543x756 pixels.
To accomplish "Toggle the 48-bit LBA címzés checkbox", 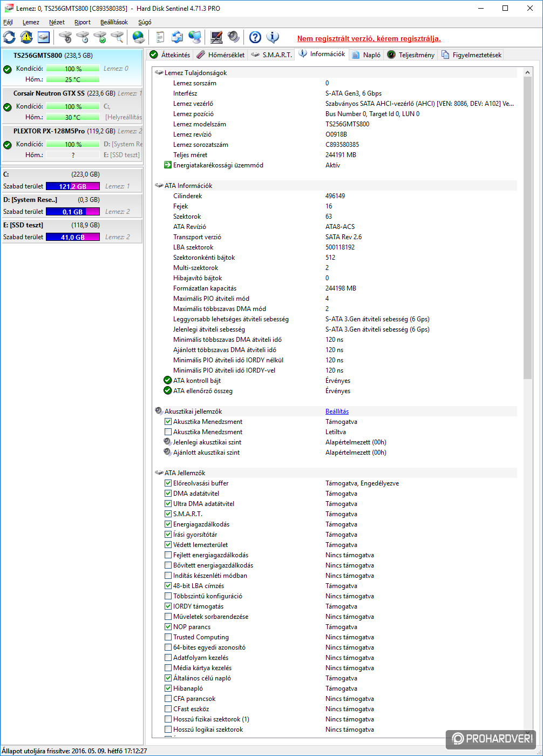I will pos(168,586).
